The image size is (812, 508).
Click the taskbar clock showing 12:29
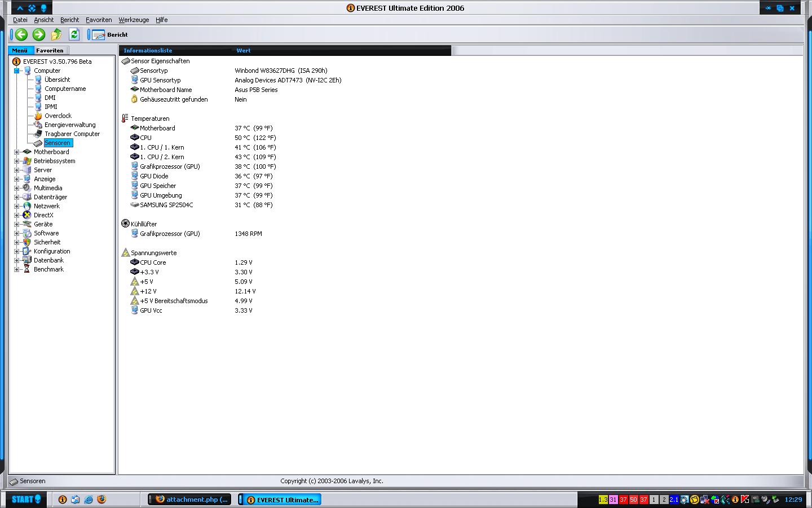pos(793,500)
